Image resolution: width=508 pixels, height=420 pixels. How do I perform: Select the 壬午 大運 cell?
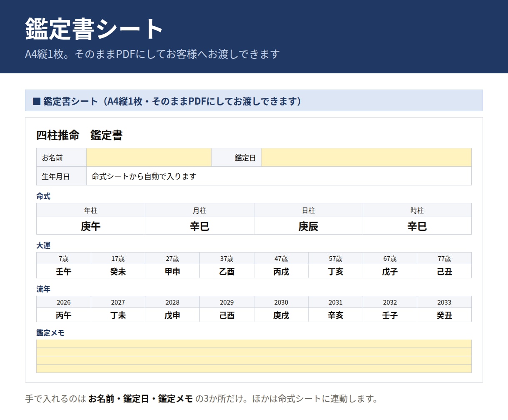tap(64, 271)
